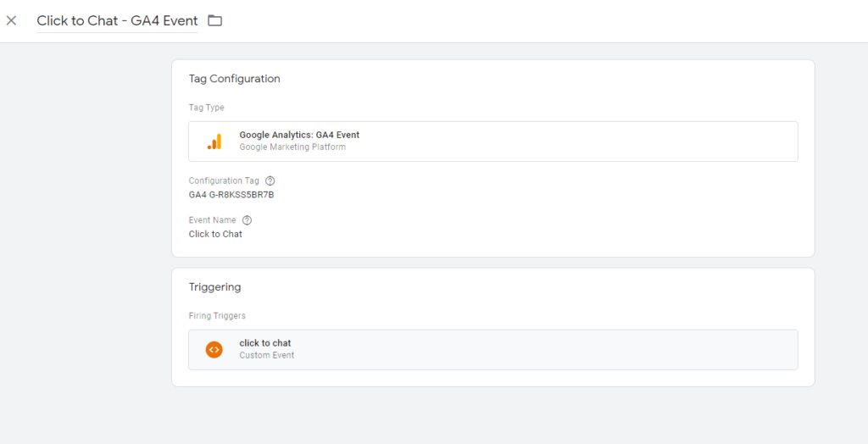
Task: Select the GA4 G-R8KSS5BR7B configuration value
Action: click(231, 195)
